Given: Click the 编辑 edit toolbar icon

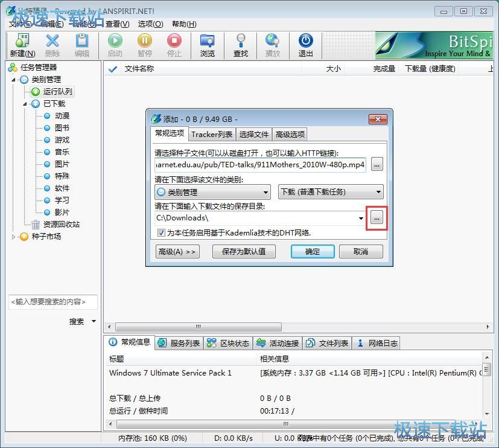Looking at the screenshot, I should tap(82, 45).
